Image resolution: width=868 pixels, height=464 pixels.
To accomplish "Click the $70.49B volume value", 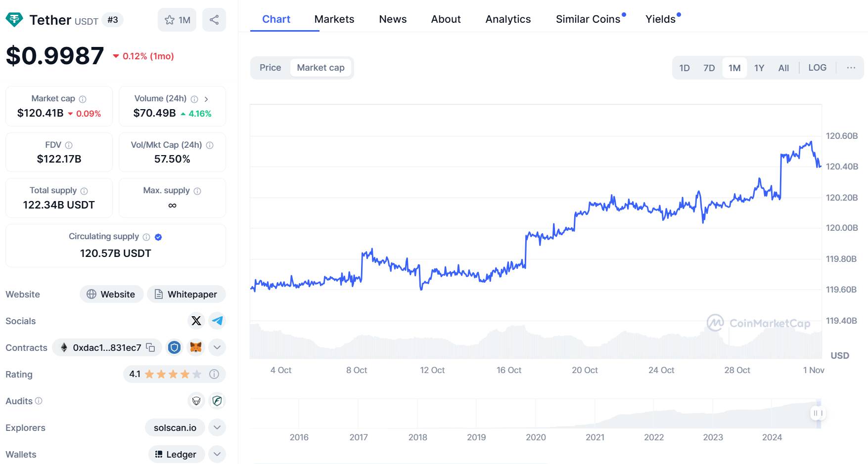I will [x=154, y=113].
